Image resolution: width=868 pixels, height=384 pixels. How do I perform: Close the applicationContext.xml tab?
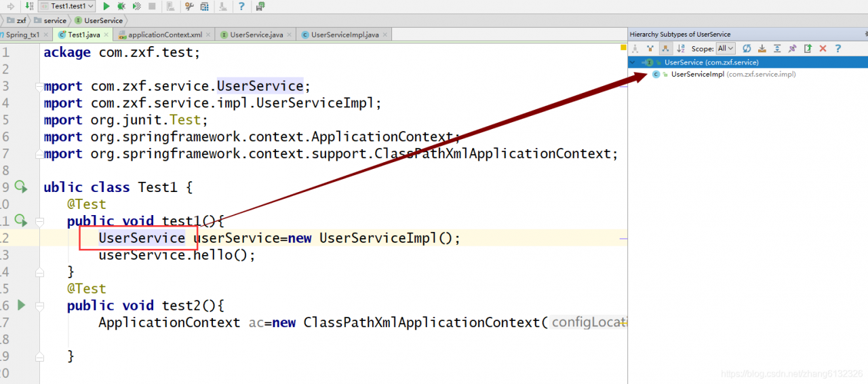tap(209, 35)
